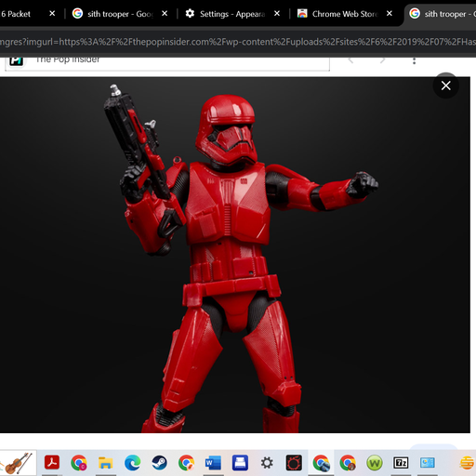Switch to the Chrome Web Store tab
The image size is (476, 476).
345,14
